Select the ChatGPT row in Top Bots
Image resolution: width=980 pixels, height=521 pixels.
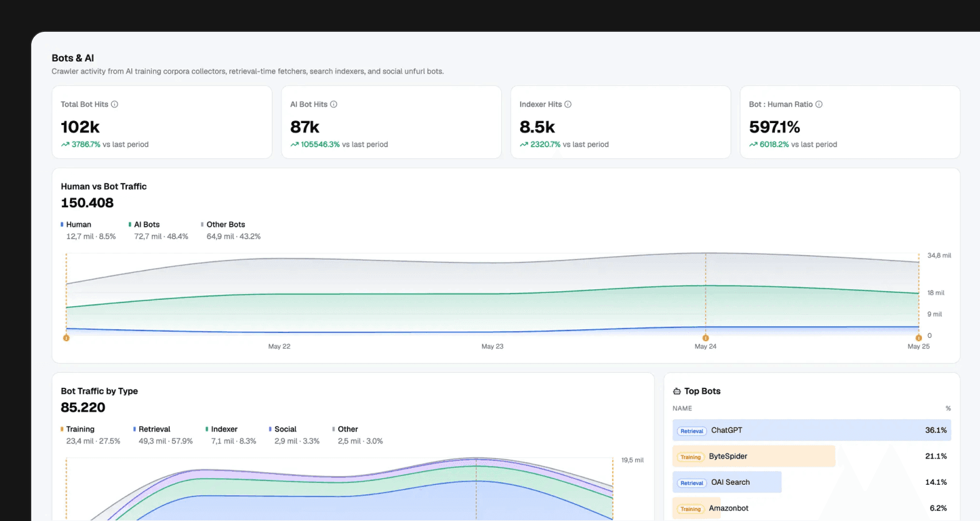click(x=812, y=430)
